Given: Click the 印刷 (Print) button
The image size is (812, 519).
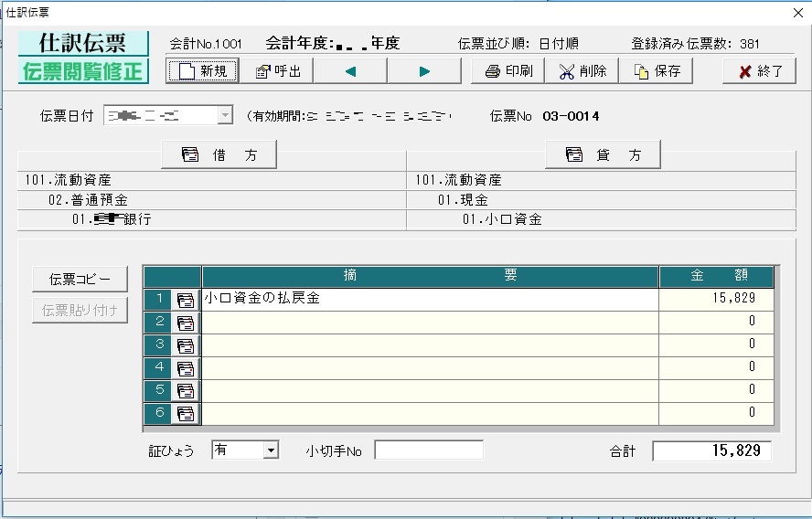Looking at the screenshot, I should (507, 71).
